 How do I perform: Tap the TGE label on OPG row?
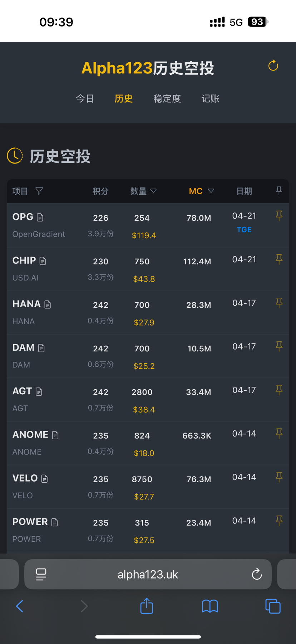click(244, 230)
